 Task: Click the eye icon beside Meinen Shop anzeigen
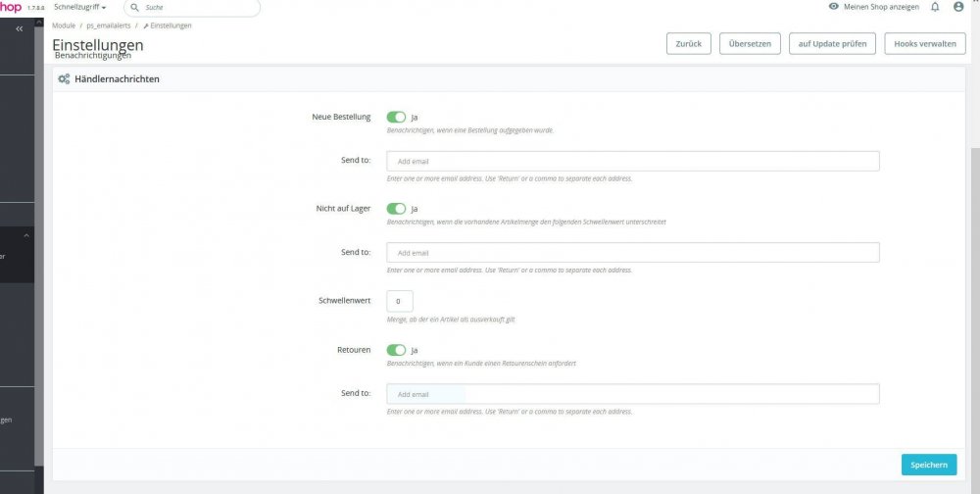[x=834, y=7]
